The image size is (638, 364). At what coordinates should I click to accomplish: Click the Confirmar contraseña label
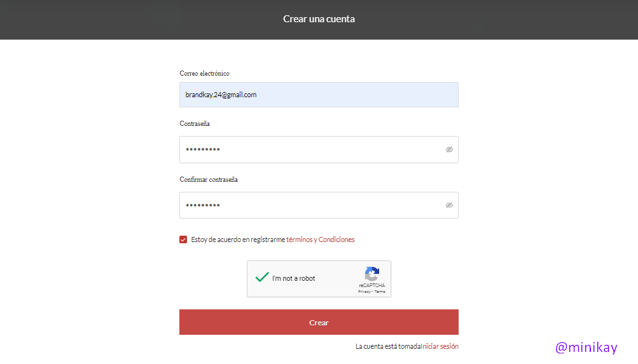(209, 180)
